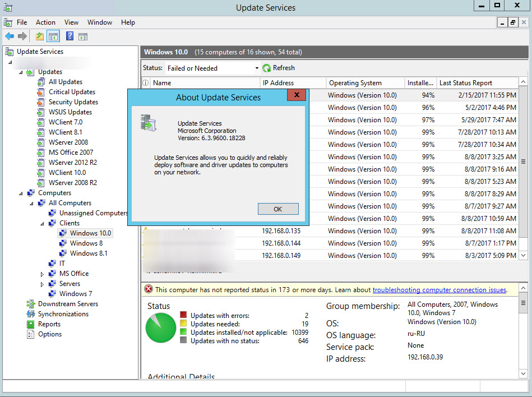Click the Unassigned Computers group icon
This screenshot has height=397, width=532.
52,213
